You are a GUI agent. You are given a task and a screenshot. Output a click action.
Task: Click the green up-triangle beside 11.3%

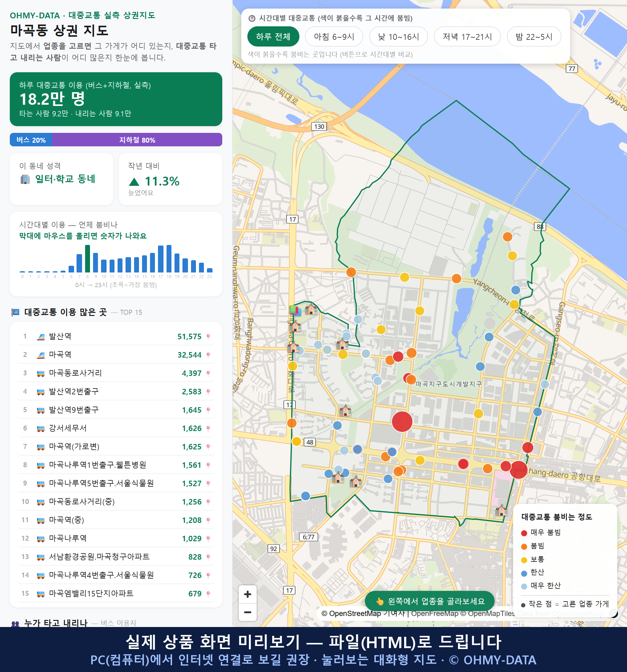(134, 182)
